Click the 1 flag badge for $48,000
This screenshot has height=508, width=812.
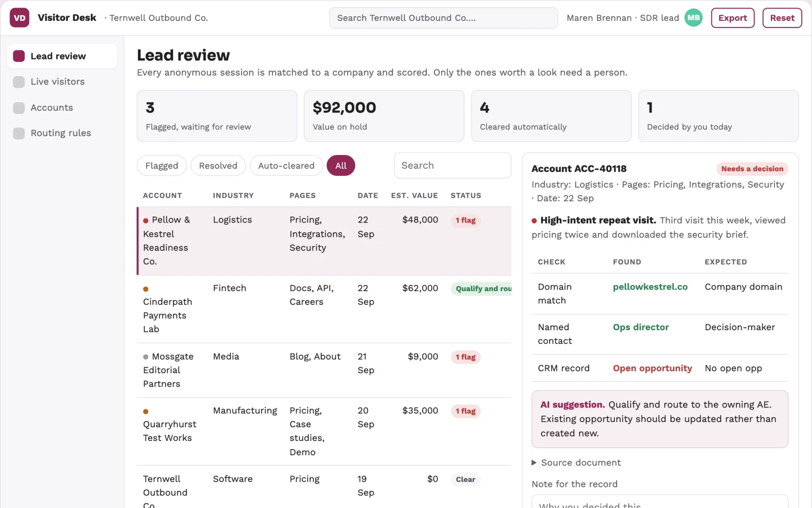point(465,220)
